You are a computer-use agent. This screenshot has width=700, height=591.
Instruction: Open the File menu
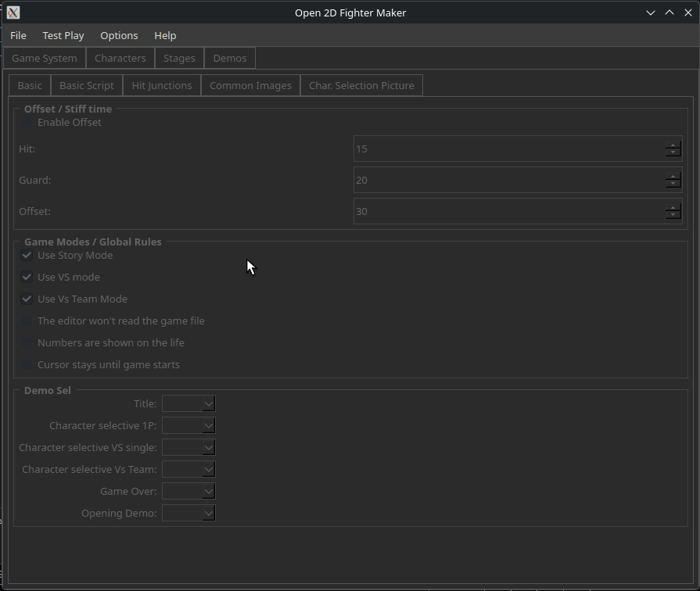(x=18, y=36)
